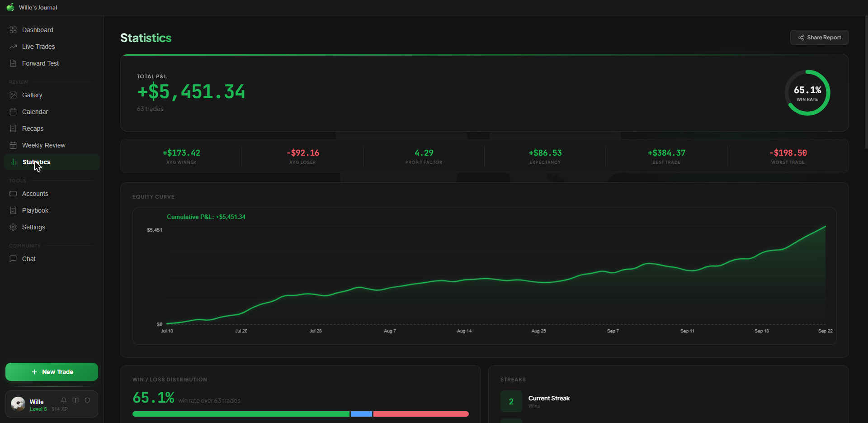Click the shield icon in profile card
Image resolution: width=868 pixels, height=423 pixels.
tap(87, 400)
